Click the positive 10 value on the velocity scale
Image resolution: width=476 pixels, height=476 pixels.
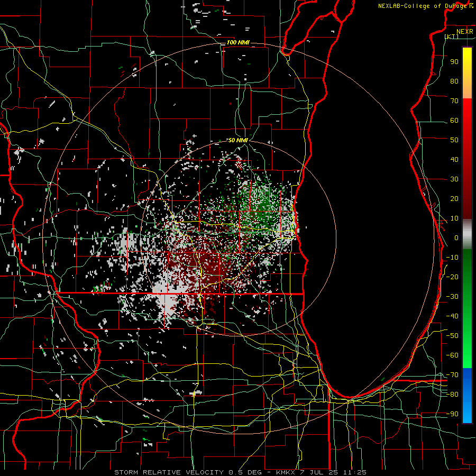(x=454, y=218)
